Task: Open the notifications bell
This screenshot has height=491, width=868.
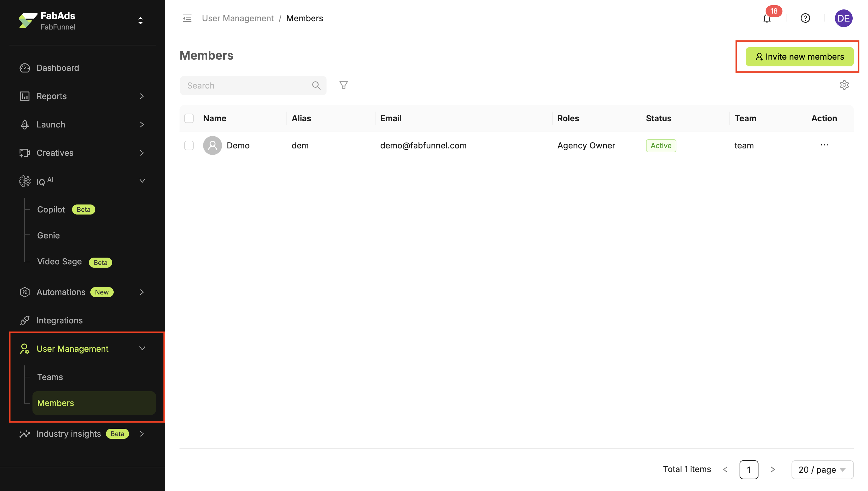Action: click(766, 19)
